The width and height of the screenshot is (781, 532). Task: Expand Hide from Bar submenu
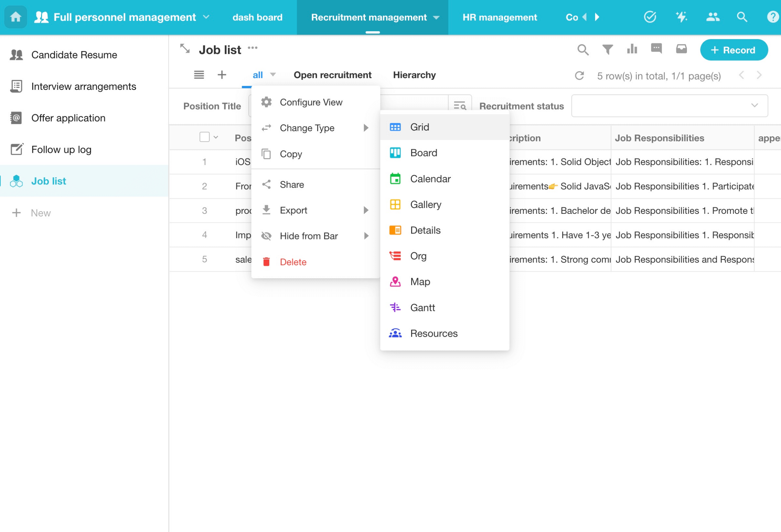(x=366, y=236)
